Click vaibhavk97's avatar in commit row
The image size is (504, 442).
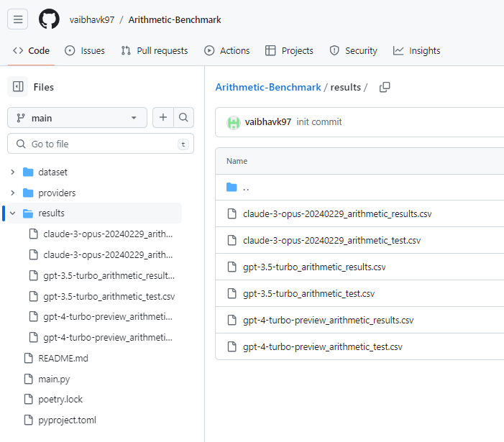click(234, 122)
